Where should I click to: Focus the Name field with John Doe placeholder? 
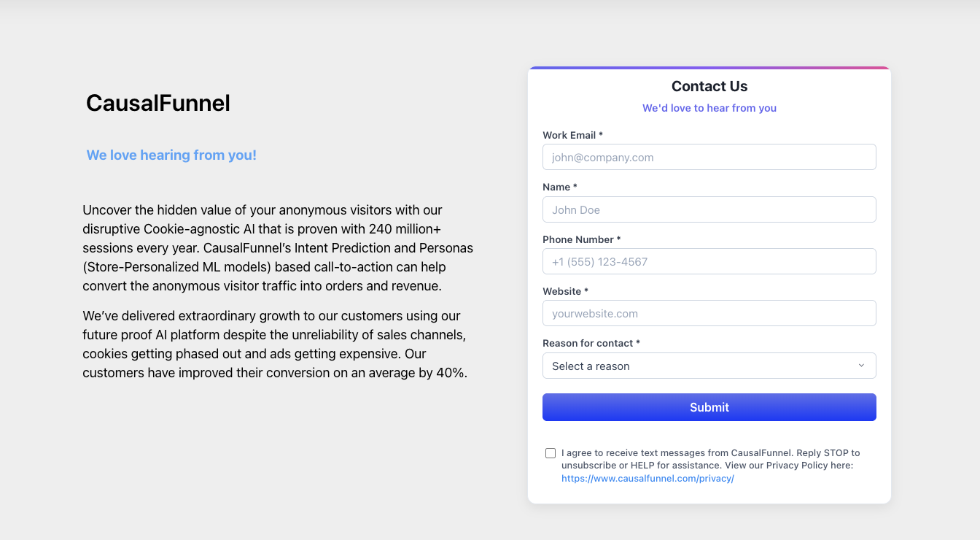tap(709, 209)
